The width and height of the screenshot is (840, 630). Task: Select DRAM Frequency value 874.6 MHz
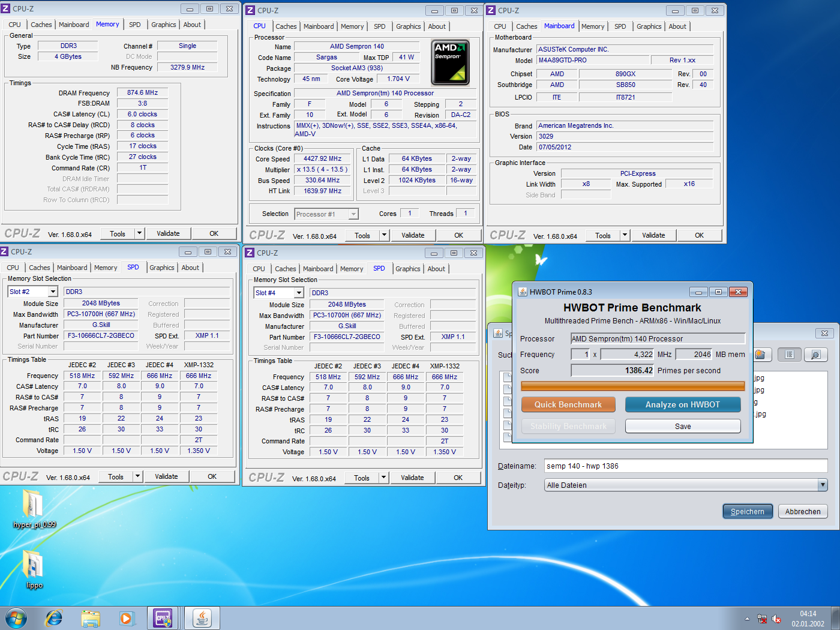pyautogui.click(x=142, y=92)
